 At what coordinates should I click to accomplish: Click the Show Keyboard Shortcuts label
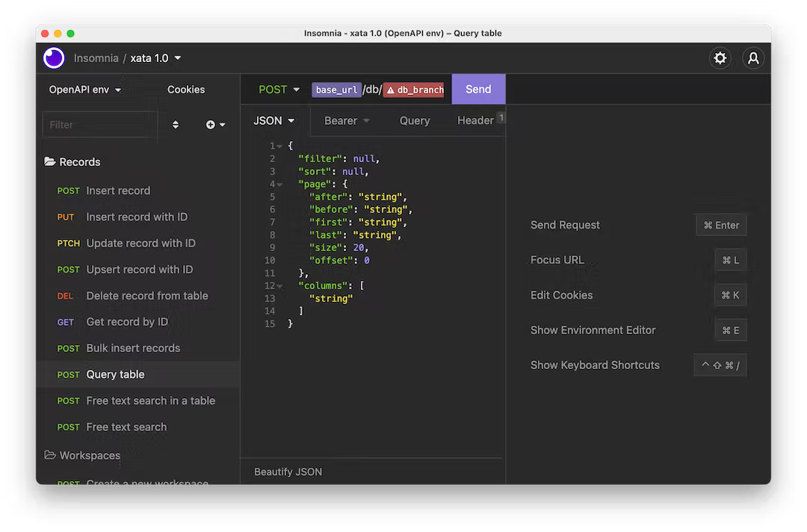pos(595,365)
